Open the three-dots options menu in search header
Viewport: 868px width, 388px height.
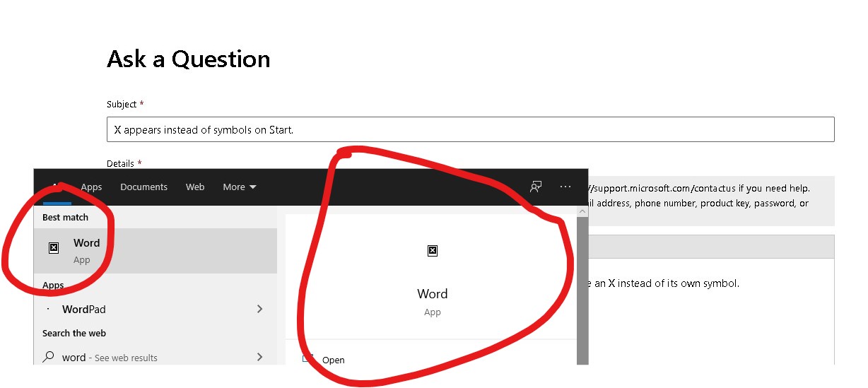[x=565, y=187]
